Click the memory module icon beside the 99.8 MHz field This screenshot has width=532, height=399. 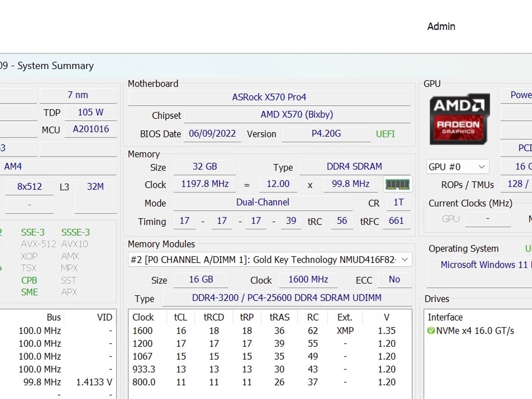(397, 184)
